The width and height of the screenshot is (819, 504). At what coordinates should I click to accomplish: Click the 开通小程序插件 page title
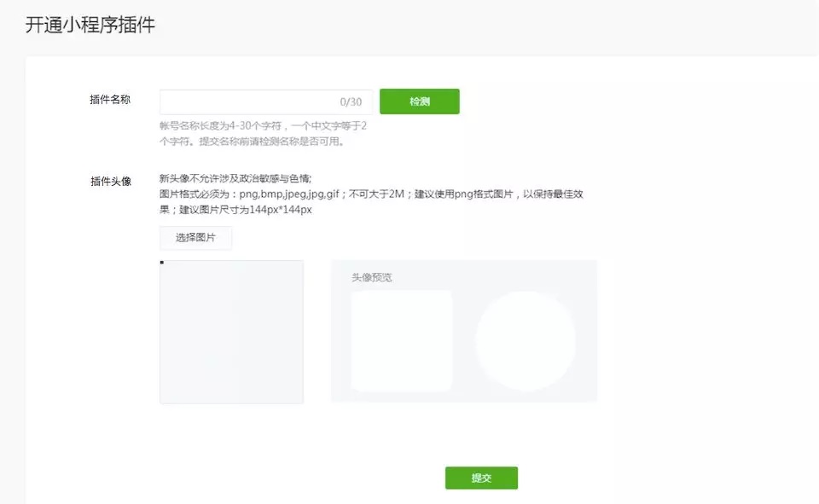tap(90, 25)
